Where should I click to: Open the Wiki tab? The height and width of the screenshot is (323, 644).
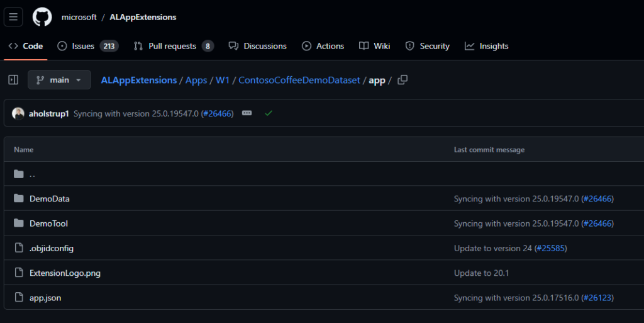[375, 46]
